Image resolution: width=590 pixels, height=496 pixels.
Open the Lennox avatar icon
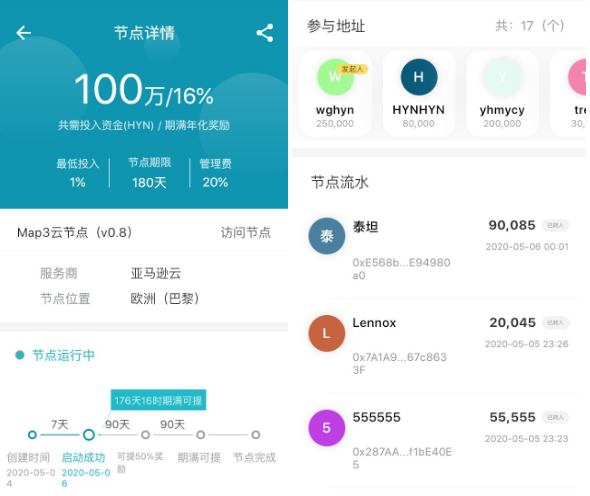pyautogui.click(x=327, y=333)
